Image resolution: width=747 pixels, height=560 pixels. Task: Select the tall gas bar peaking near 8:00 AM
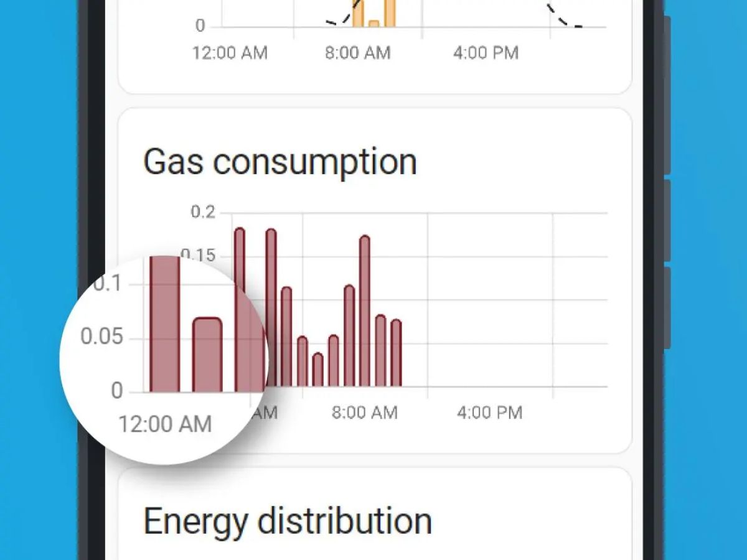(x=365, y=311)
